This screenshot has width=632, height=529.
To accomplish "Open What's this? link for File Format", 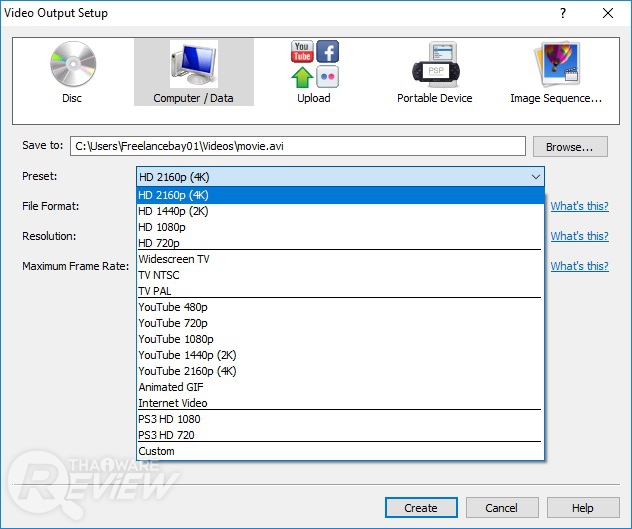I will (580, 206).
